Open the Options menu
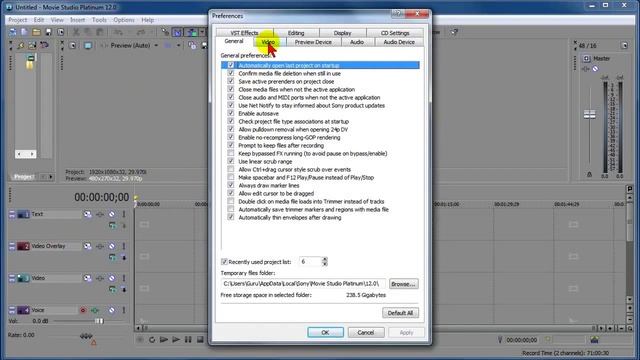 pyautogui.click(x=124, y=20)
